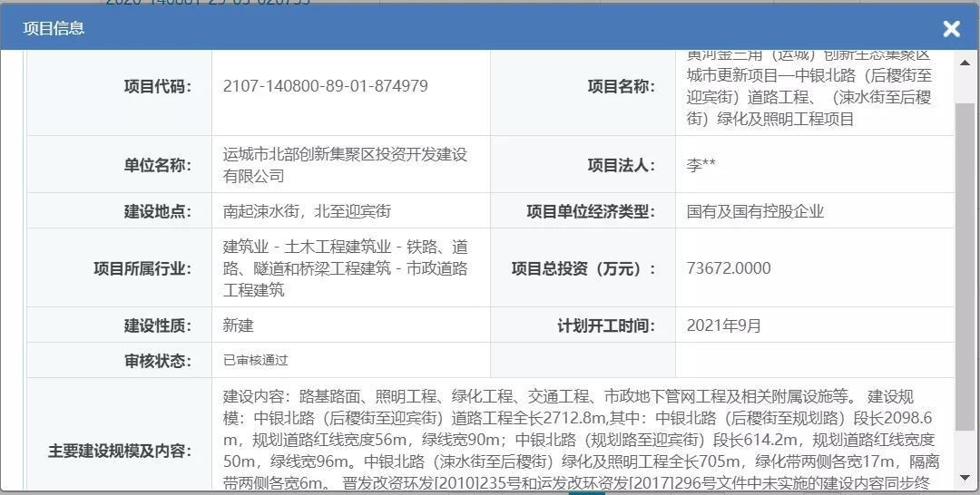Select project code 2107-140800-89-01-874979

(326, 86)
